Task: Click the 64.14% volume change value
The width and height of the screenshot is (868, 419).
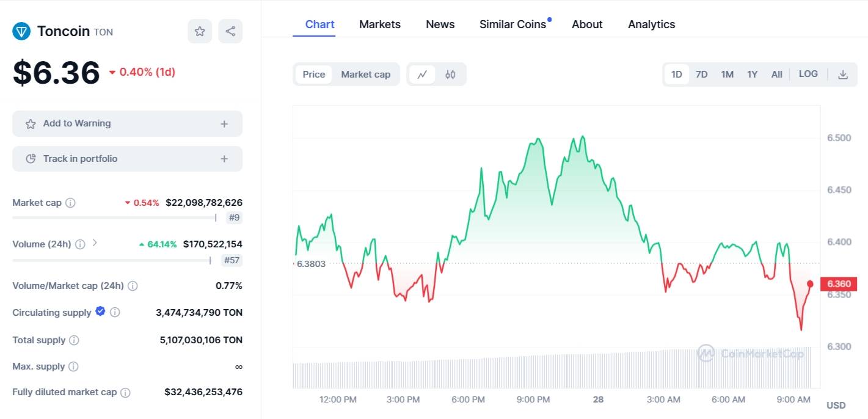Action: [x=158, y=244]
